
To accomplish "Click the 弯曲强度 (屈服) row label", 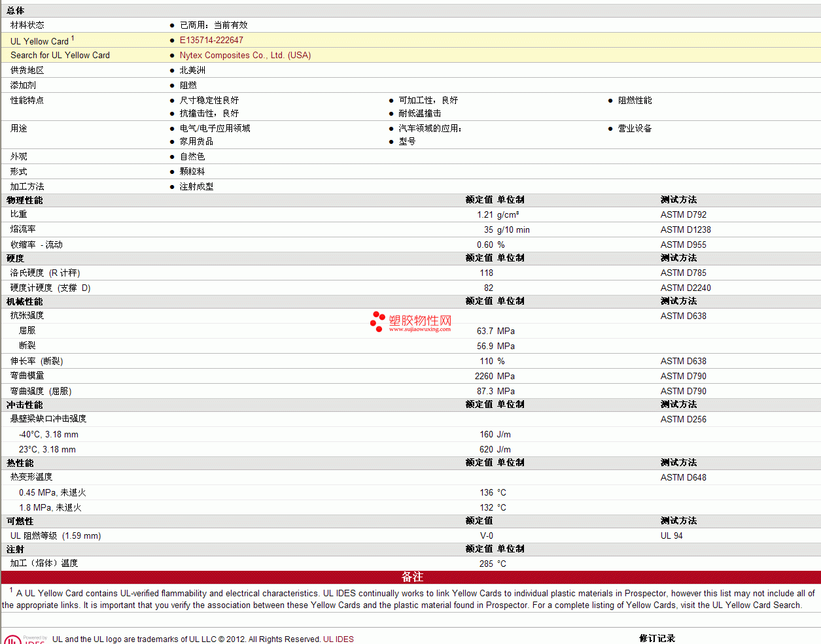I will point(41,391).
